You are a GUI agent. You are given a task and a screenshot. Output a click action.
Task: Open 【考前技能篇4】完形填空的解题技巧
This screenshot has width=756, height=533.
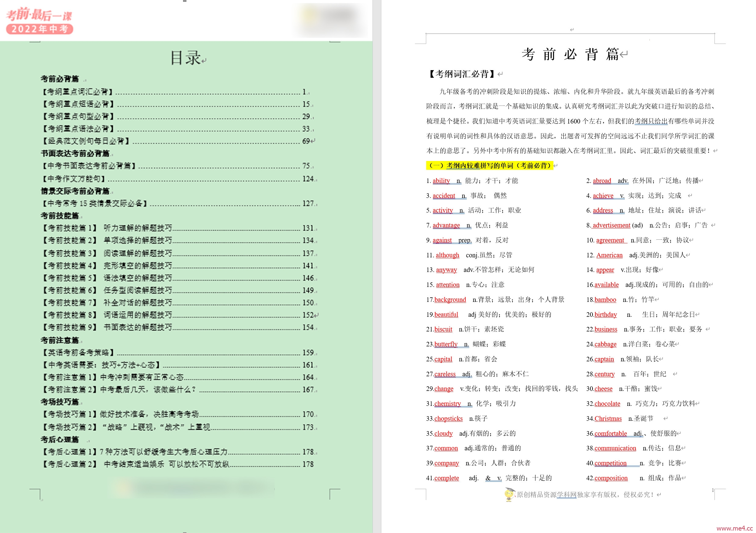point(178,266)
